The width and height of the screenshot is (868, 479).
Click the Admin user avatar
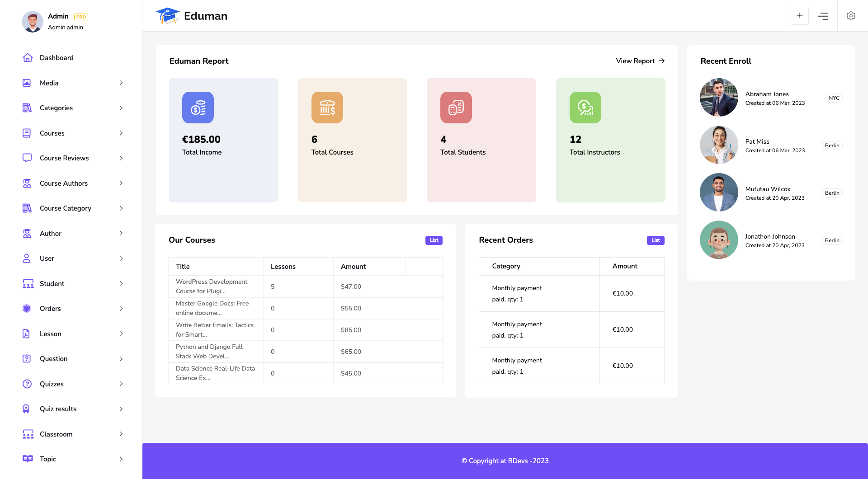33,22
